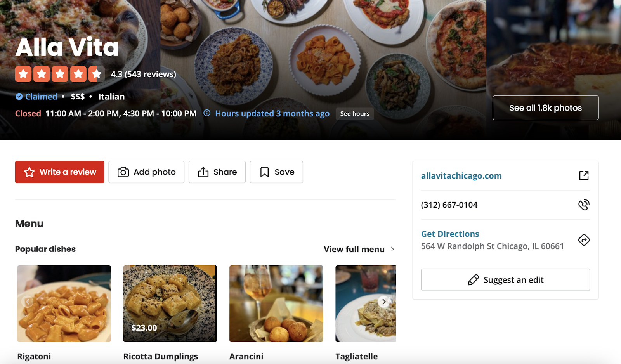Click the directions arrow icon
Image resolution: width=621 pixels, height=364 pixels.
584,240
